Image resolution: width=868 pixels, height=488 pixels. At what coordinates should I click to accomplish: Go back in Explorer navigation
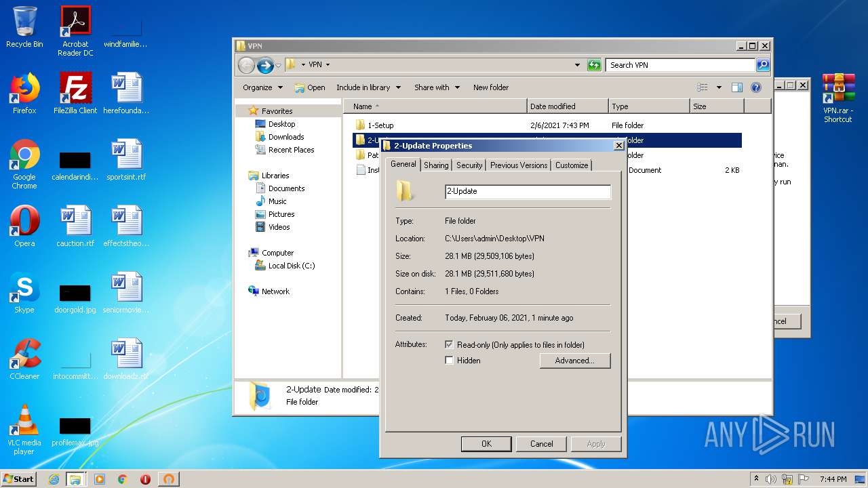[x=246, y=65]
